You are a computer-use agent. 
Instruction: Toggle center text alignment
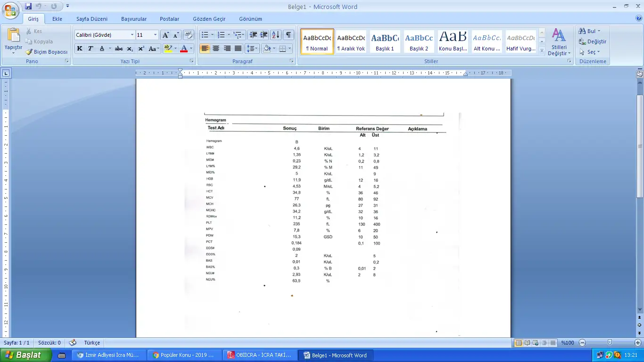click(216, 49)
